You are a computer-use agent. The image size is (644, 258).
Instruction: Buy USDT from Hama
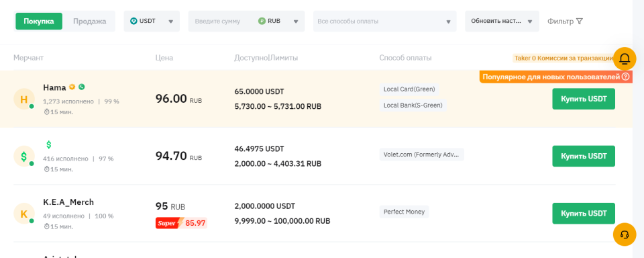(x=584, y=99)
